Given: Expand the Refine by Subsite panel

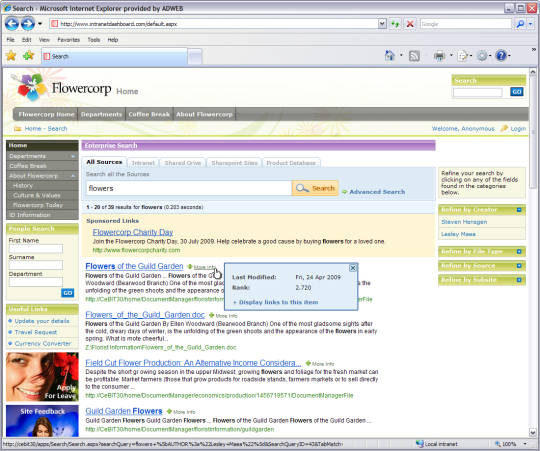Looking at the screenshot, I should [519, 280].
